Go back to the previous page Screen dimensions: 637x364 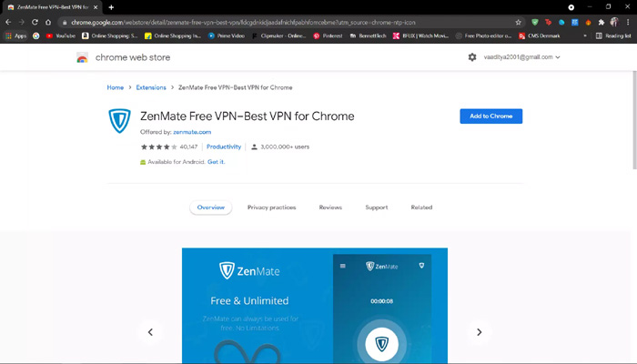(x=8, y=23)
